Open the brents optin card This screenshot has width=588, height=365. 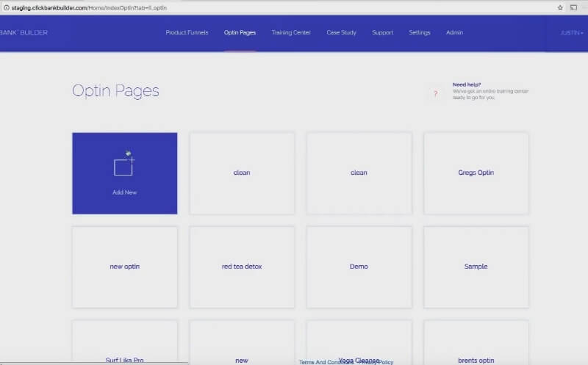(476, 342)
